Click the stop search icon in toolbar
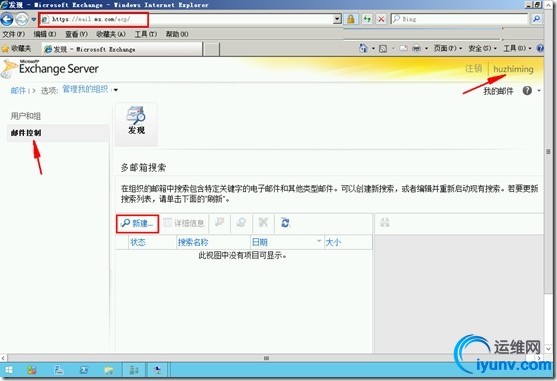Image resolution: width=557 pixels, height=381 pixels. pyautogui.click(x=220, y=223)
